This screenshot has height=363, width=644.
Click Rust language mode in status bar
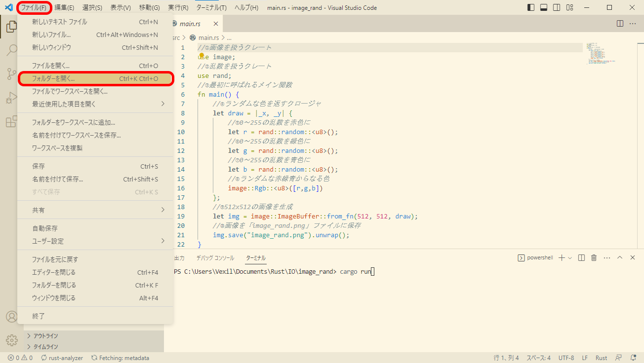pyautogui.click(x=601, y=358)
